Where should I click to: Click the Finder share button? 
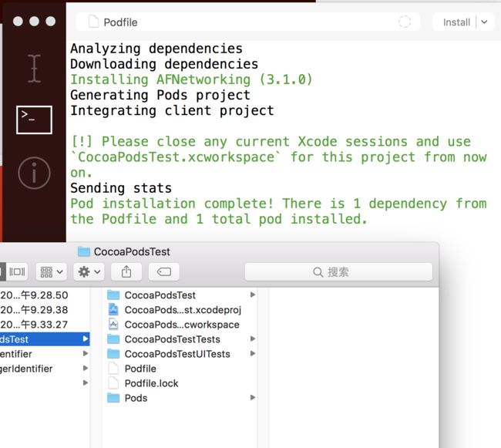[x=126, y=271]
